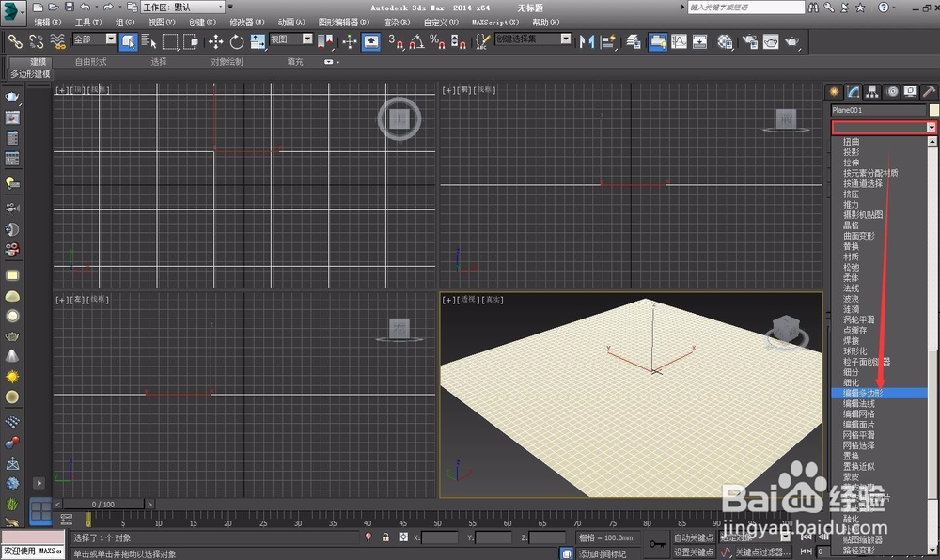Image resolution: width=940 pixels, height=560 pixels.
Task: Toggle Percent Snap
Action: coord(437,41)
